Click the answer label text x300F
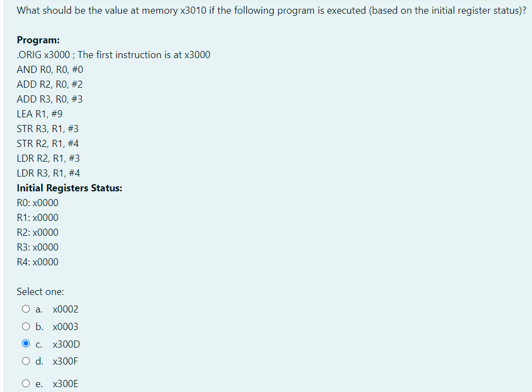Image resolution: width=532 pixels, height=392 pixels. pos(65,361)
